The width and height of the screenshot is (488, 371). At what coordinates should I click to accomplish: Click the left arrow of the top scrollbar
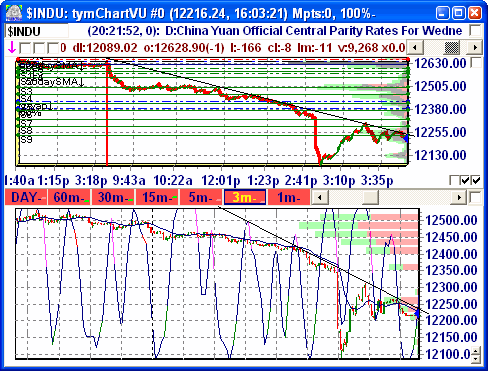click(x=415, y=48)
